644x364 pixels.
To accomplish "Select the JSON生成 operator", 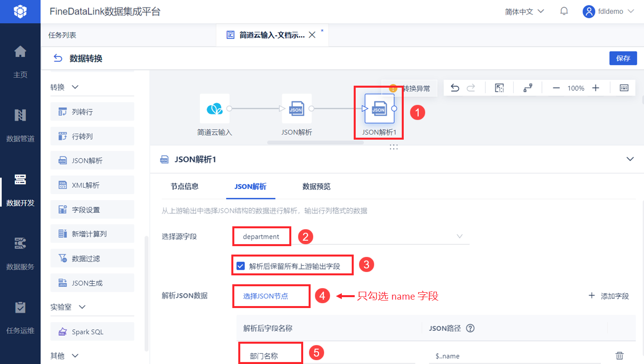I will click(x=93, y=283).
